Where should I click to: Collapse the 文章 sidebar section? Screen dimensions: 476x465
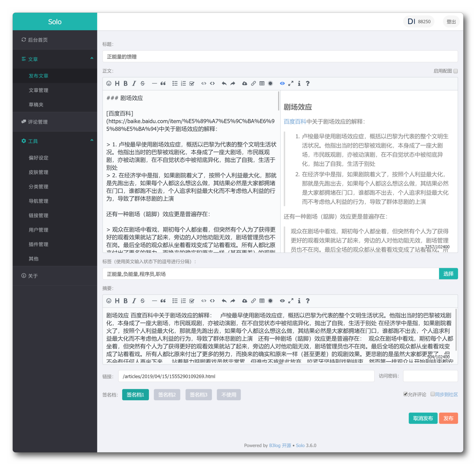pos(55,59)
